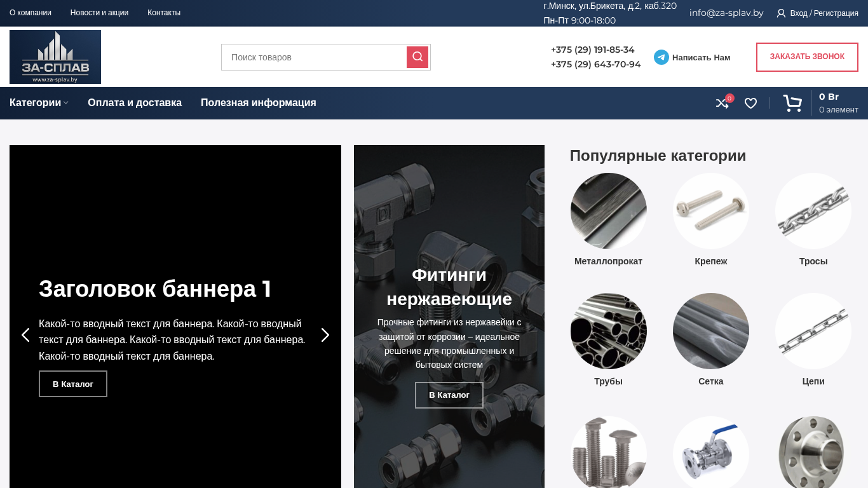
Task: Open О компании top link
Action: click(31, 13)
